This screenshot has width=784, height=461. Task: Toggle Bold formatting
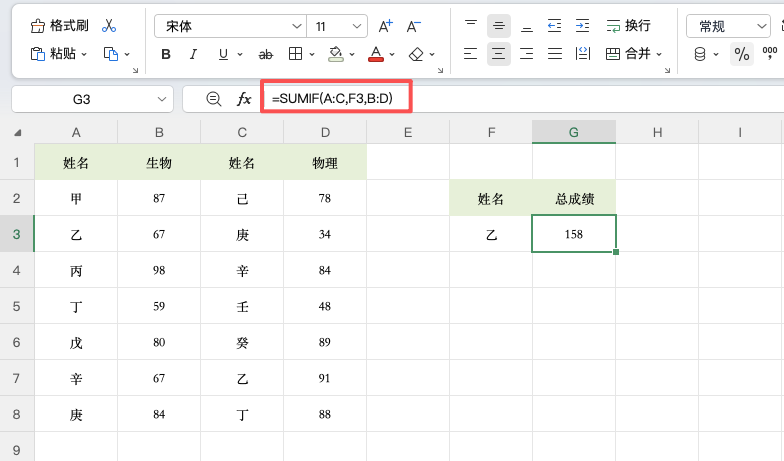(166, 54)
